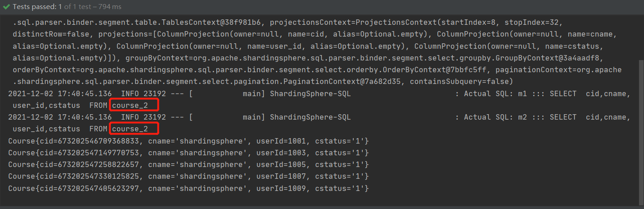Click the Course line with userId=1009
The image size is (644, 209).
[188, 188]
